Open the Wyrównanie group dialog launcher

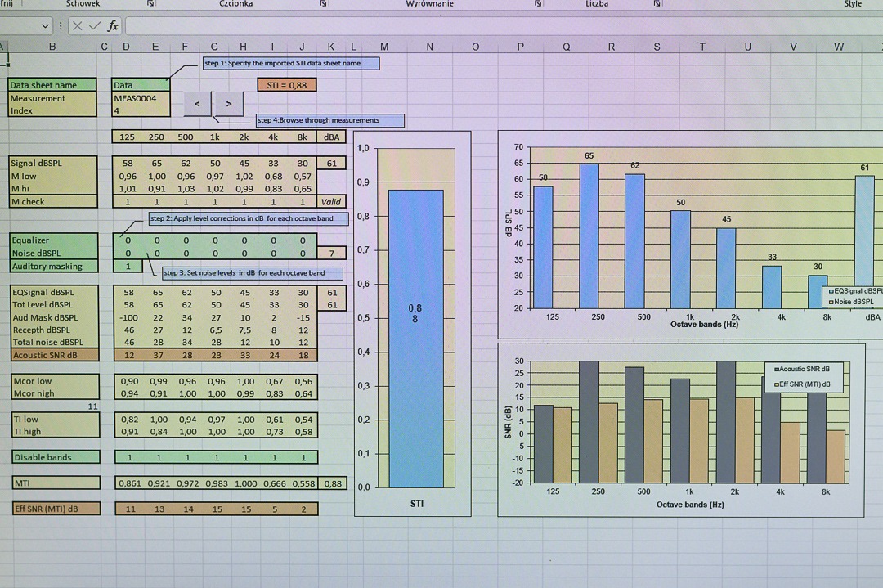pyautogui.click(x=538, y=4)
